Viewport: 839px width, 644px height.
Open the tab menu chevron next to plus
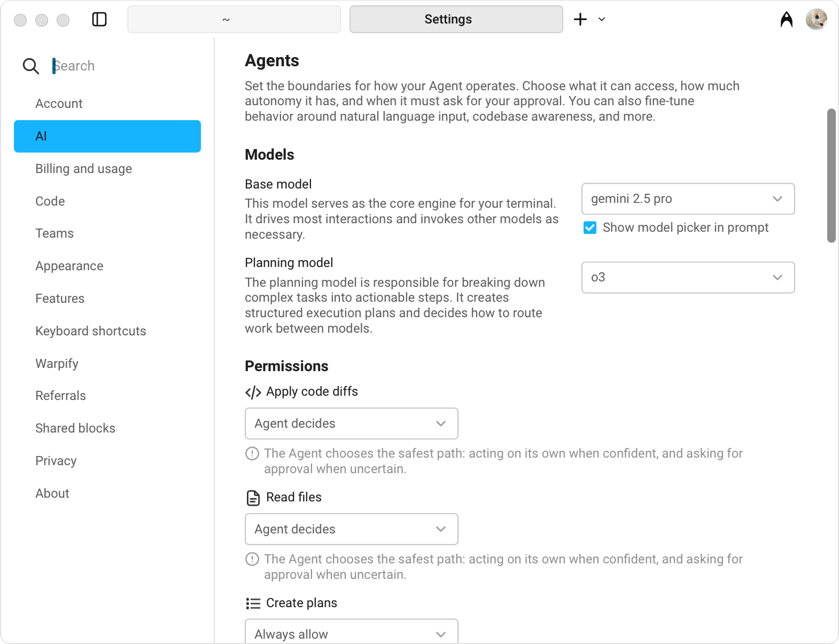coord(602,20)
